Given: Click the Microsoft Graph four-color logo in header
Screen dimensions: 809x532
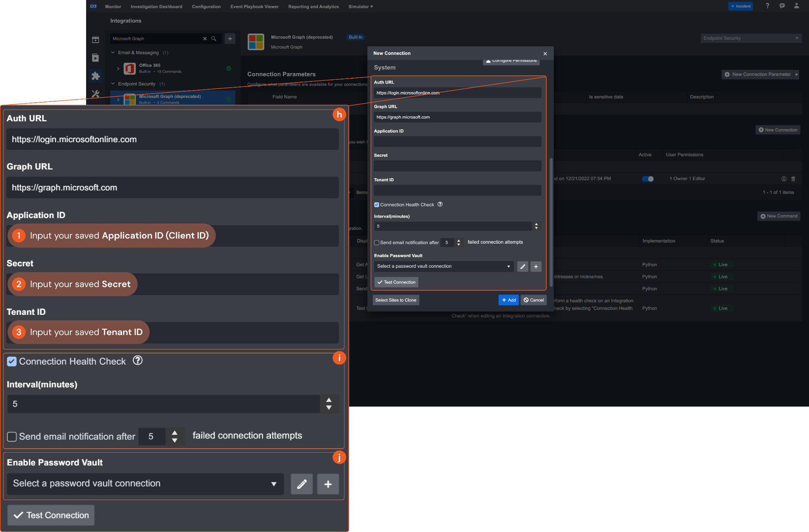Looking at the screenshot, I should (x=256, y=41).
